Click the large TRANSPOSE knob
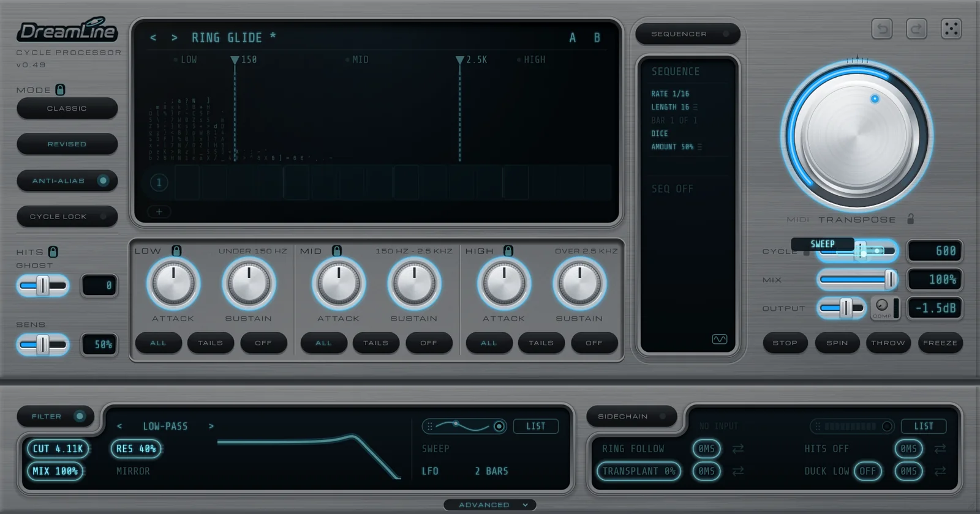Image resolution: width=980 pixels, height=514 pixels. (x=858, y=136)
